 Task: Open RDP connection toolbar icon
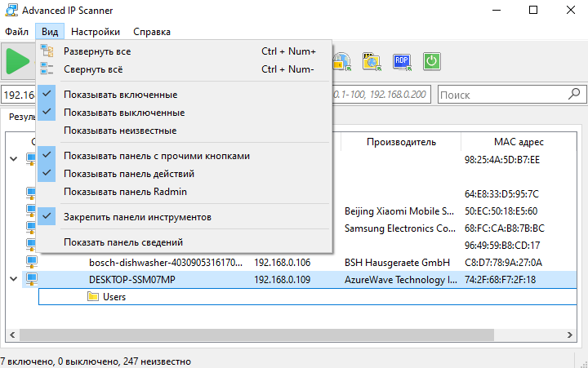pyautogui.click(x=402, y=61)
